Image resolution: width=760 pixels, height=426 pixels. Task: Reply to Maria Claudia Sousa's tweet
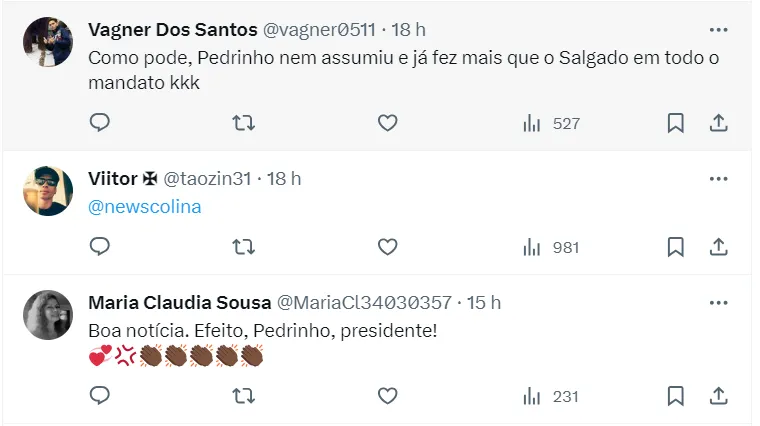[99, 396]
